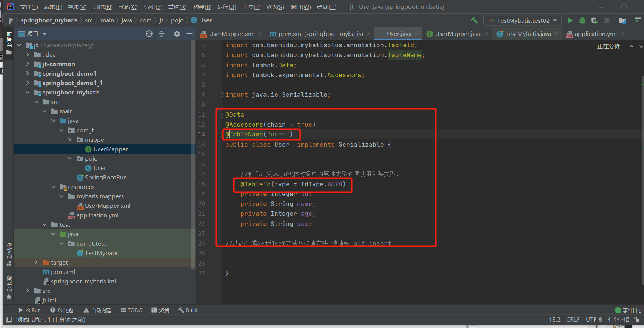
Task: Fold imports with gutter fold marker
Action: pyautogui.click(x=222, y=94)
